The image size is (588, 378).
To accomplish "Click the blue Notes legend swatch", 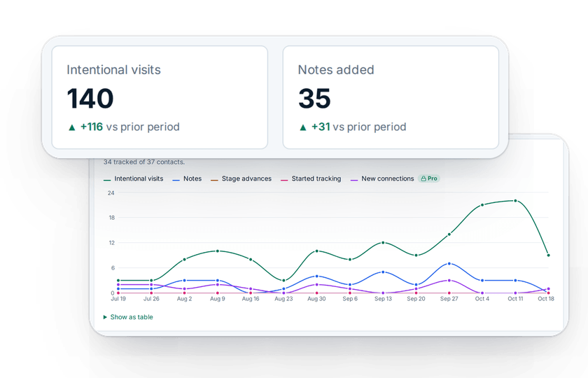I will [x=176, y=181].
